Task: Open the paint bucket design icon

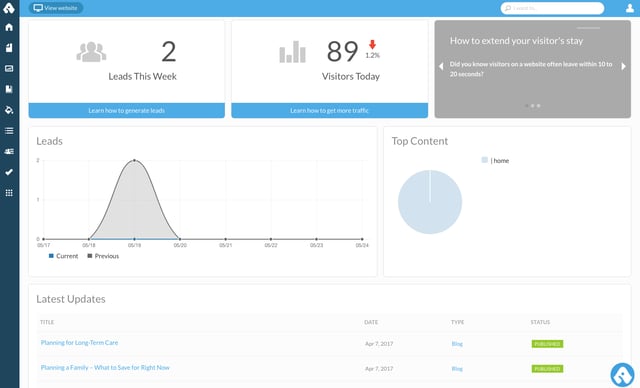Action: pyautogui.click(x=9, y=110)
